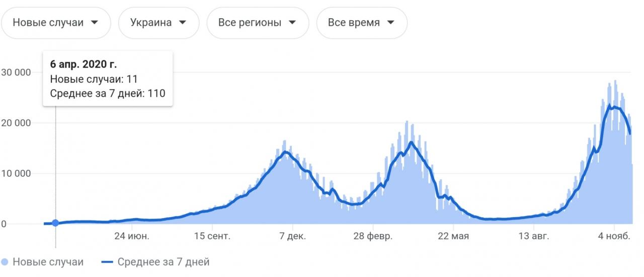Click the 15 сент. axis label
The width and height of the screenshot is (644, 277).
(212, 236)
